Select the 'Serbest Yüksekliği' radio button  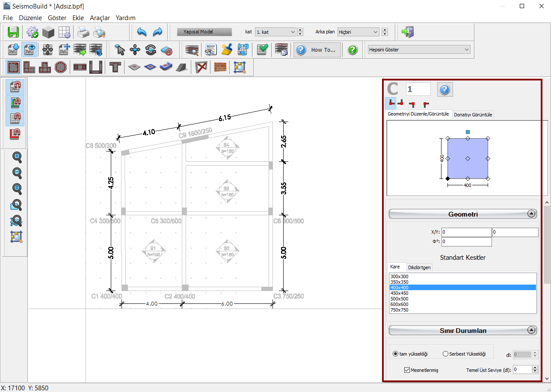[445, 354]
